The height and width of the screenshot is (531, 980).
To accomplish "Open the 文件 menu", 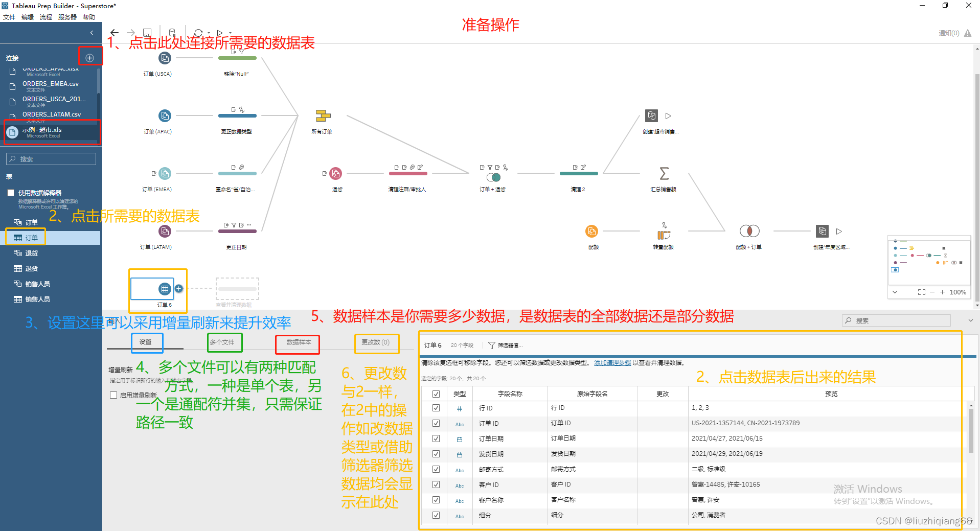I will coord(9,17).
